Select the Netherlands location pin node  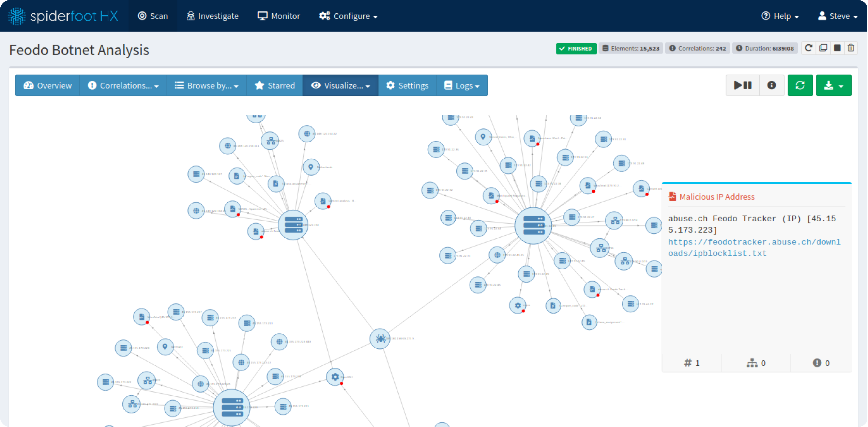pos(311,167)
